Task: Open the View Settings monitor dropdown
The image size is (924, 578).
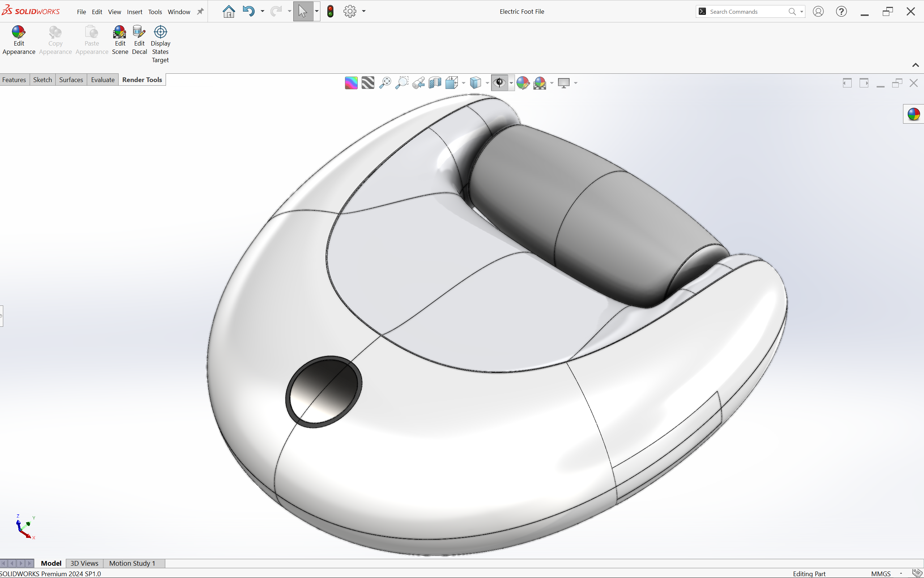Action: point(576,83)
